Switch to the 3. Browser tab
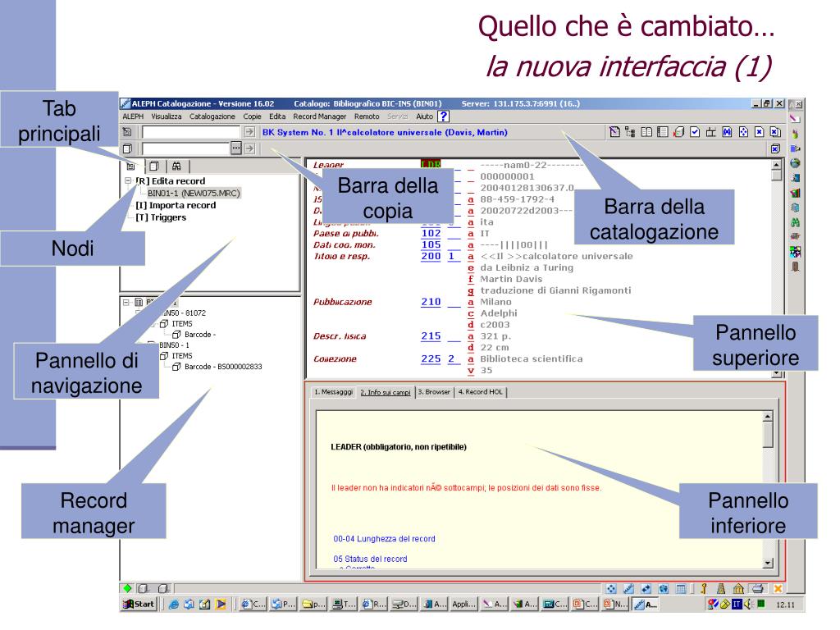The image size is (840, 630). coord(434,392)
